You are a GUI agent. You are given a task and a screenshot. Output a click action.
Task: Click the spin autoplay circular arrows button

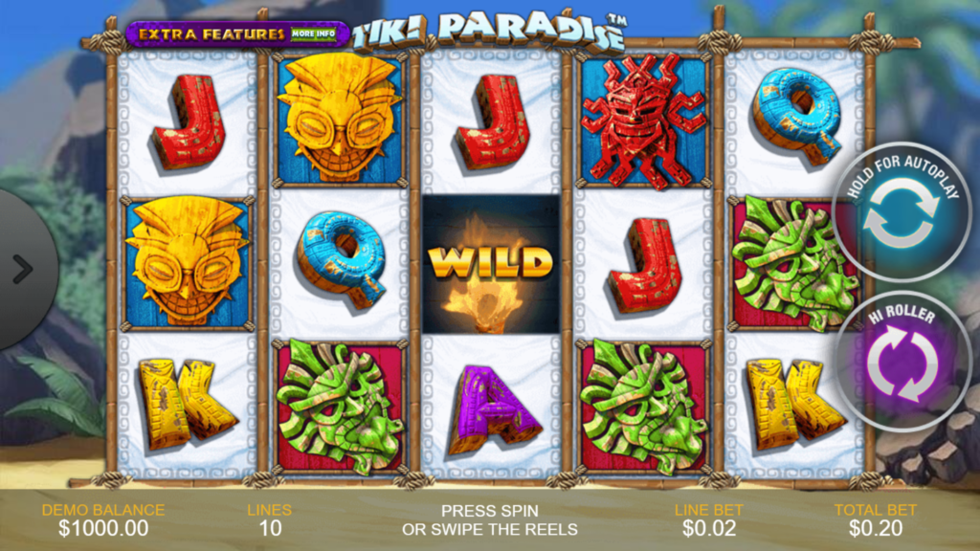pos(902,212)
